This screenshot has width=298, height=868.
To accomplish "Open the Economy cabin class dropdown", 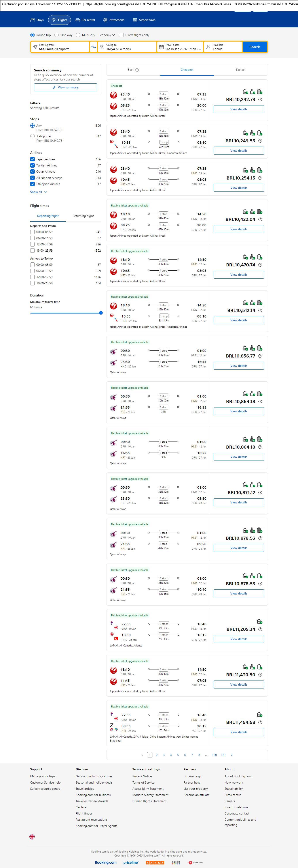I will click(x=106, y=35).
